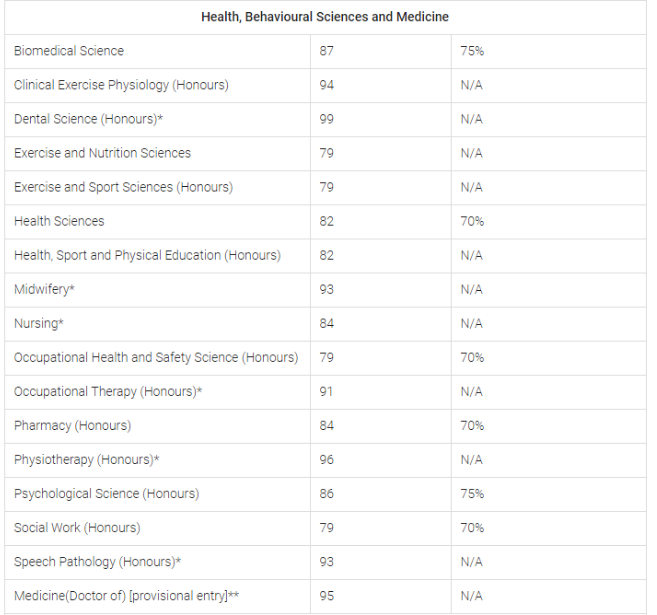This screenshot has width=657, height=615.
Task: Select Occupational Therapy (Honours)* course
Action: point(108,391)
